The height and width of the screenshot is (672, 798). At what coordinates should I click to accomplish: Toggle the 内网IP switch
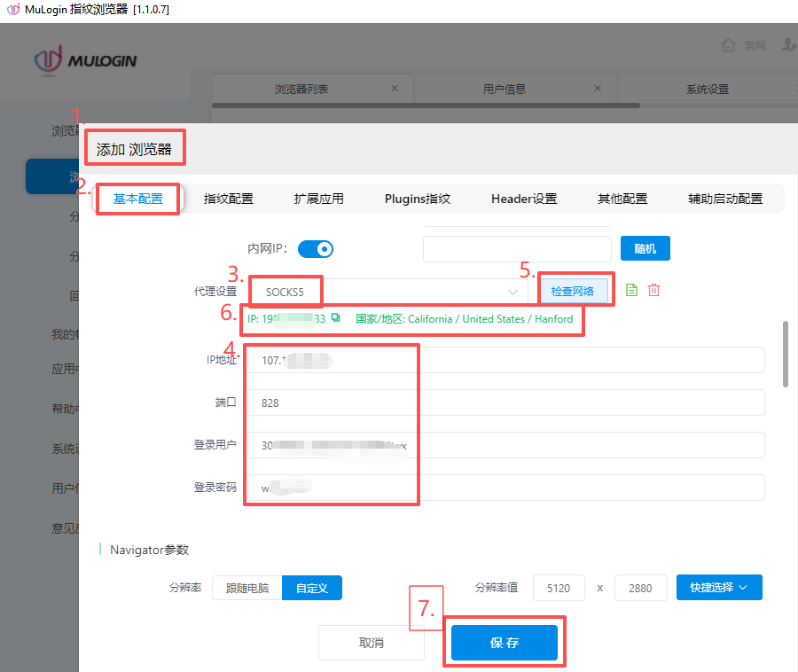pos(315,249)
